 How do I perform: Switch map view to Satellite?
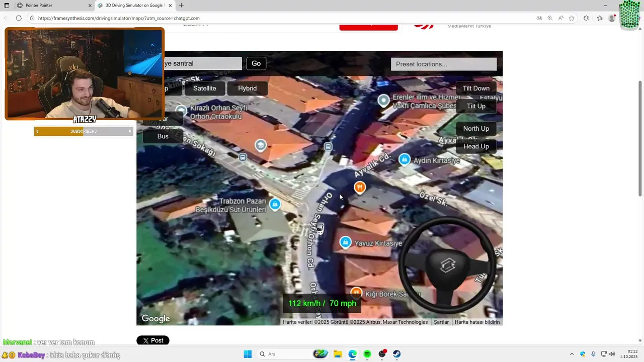click(204, 88)
